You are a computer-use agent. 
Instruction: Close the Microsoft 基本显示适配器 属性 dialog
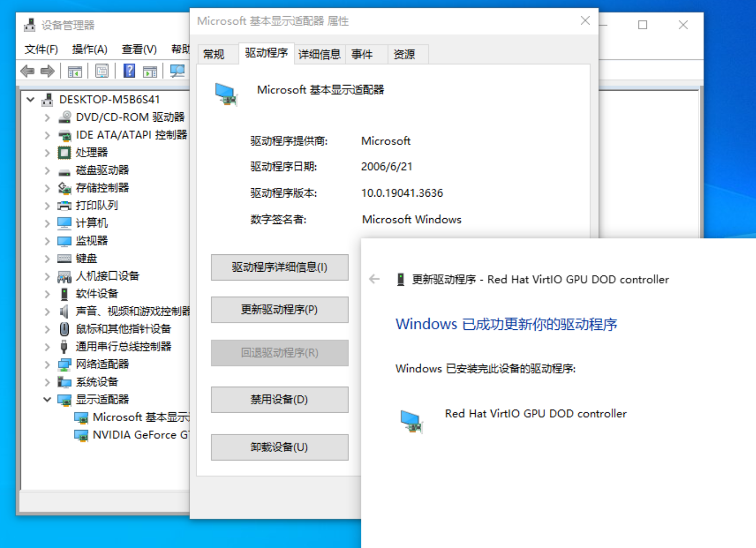(x=585, y=21)
